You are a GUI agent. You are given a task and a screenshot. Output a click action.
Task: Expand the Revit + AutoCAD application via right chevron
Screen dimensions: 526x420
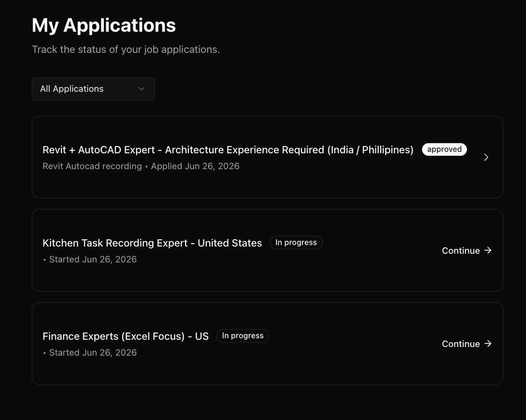click(x=486, y=157)
